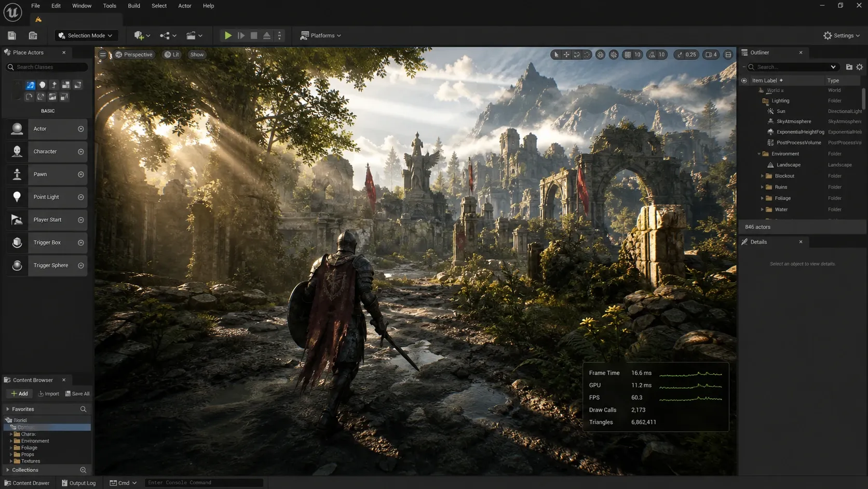The height and width of the screenshot is (489, 868).
Task: Open the Add content quick menu
Action: (x=142, y=35)
